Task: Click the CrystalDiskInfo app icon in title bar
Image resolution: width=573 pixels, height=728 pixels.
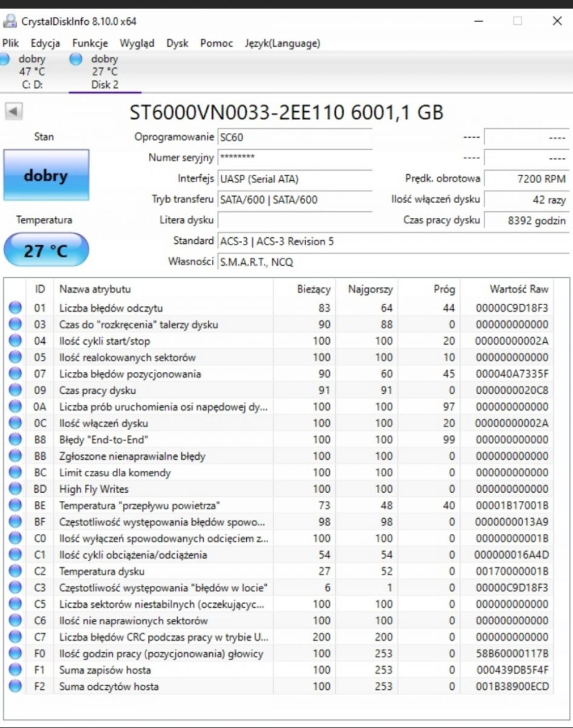Action: pos(10,21)
